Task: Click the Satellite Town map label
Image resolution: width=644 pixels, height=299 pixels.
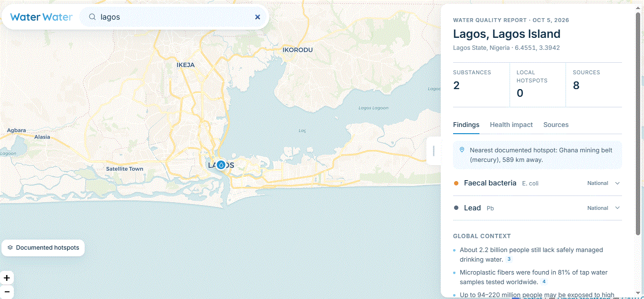Action: tap(124, 169)
